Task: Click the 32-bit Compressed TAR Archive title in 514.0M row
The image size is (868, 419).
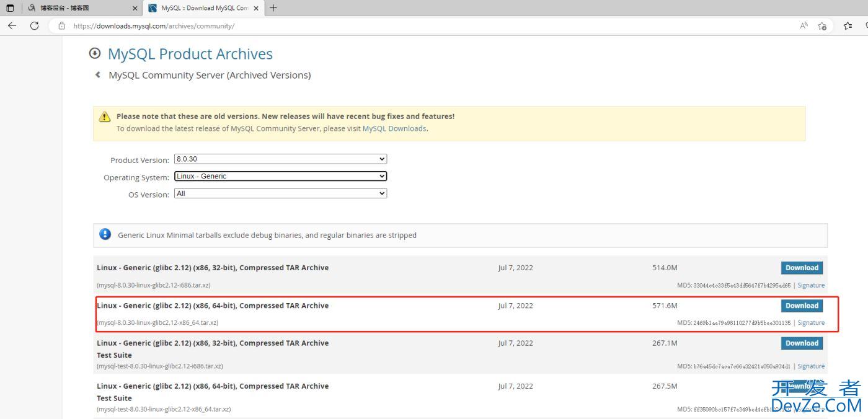Action: pyautogui.click(x=213, y=268)
